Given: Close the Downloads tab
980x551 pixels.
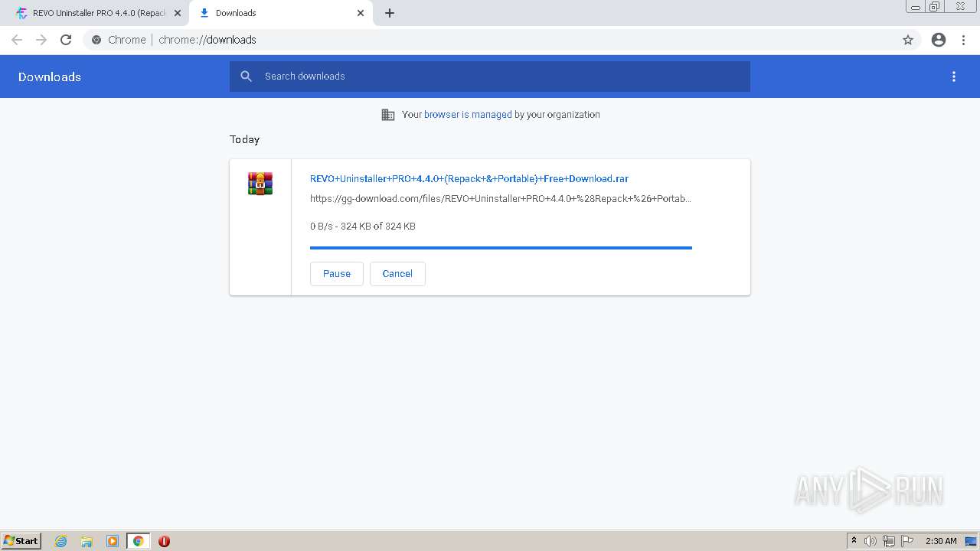Looking at the screenshot, I should pyautogui.click(x=361, y=13).
